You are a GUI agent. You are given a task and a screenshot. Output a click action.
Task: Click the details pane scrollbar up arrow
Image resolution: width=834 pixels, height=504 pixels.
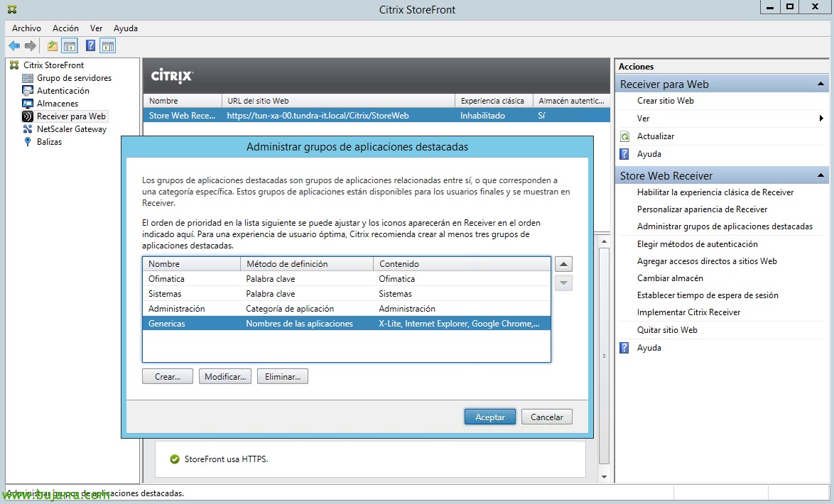click(x=605, y=242)
